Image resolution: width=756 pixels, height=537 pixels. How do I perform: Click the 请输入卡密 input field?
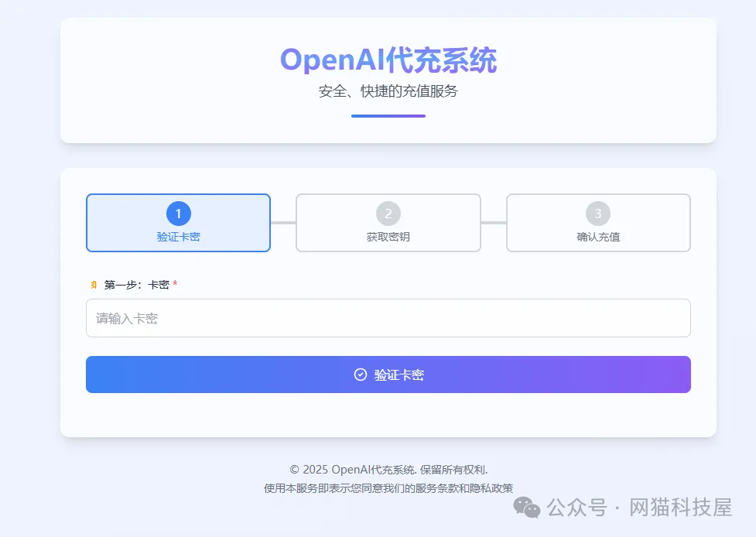(388, 318)
